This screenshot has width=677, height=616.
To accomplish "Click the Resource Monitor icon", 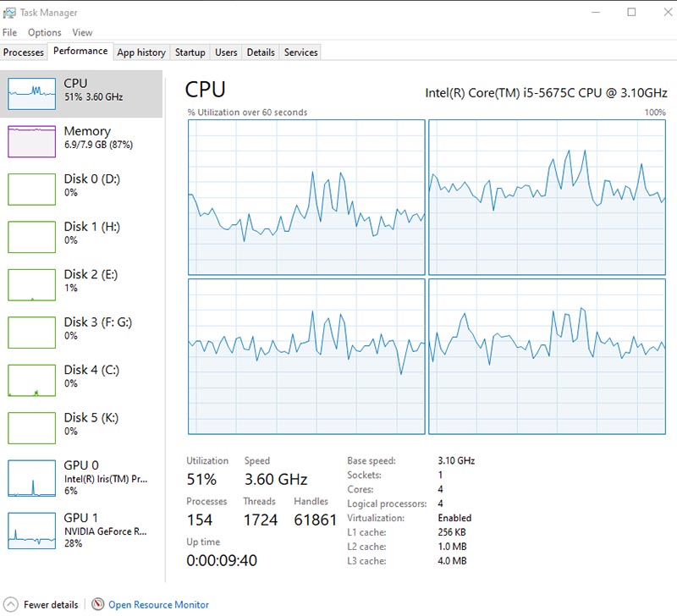I will click(98, 605).
